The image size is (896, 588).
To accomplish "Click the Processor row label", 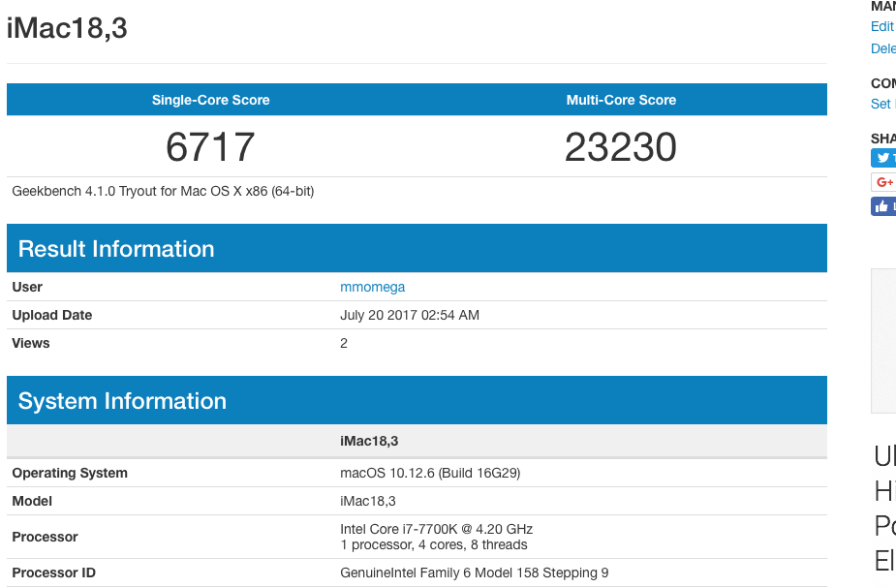I will (45, 537).
